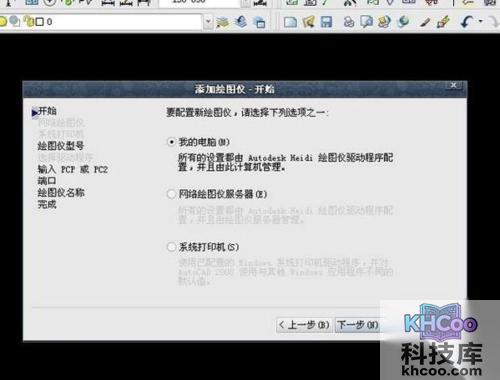The image size is (500, 380).
Task: Click the Publish toolbar icon
Action: pyautogui.click(x=384, y=22)
